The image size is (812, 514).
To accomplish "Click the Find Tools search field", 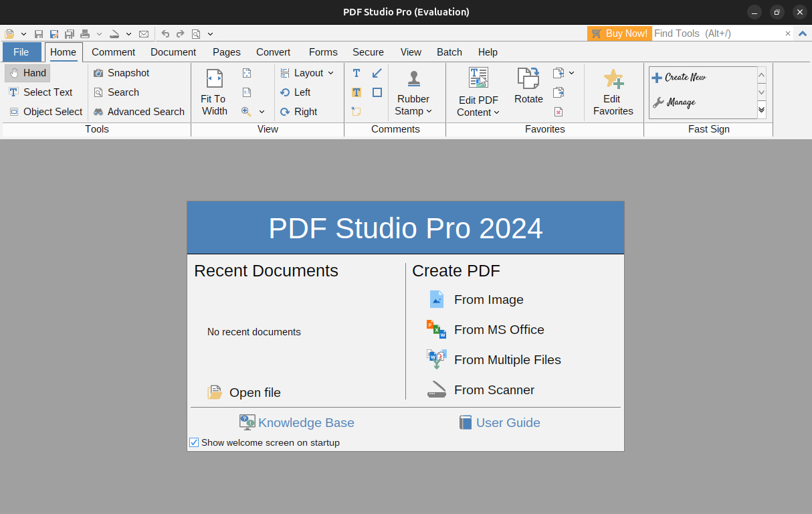I will point(717,33).
